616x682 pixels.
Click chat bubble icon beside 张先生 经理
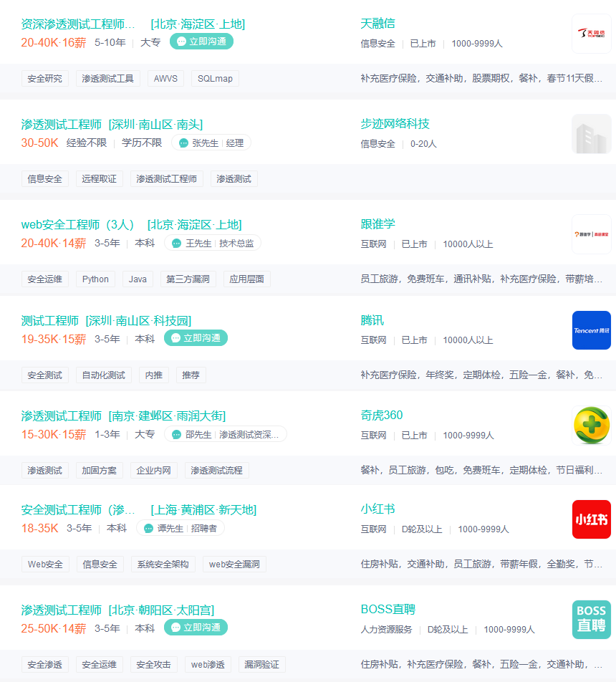tap(183, 143)
